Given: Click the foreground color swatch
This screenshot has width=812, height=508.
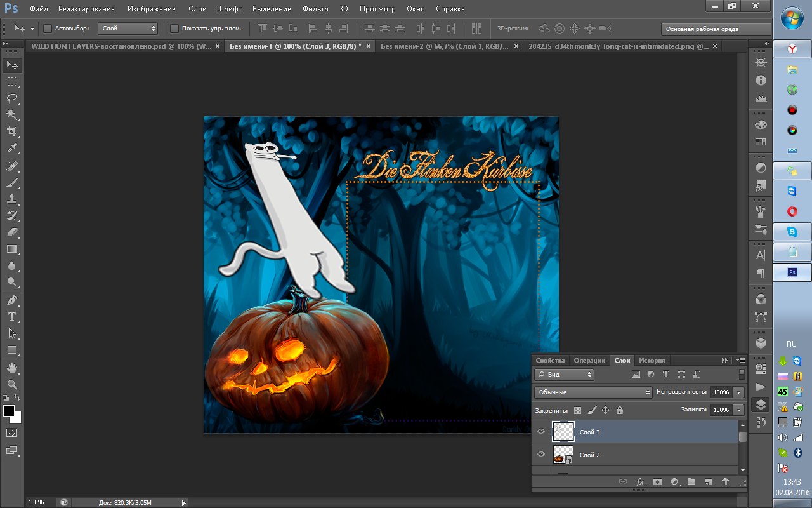Looking at the screenshot, I should 8,411.
